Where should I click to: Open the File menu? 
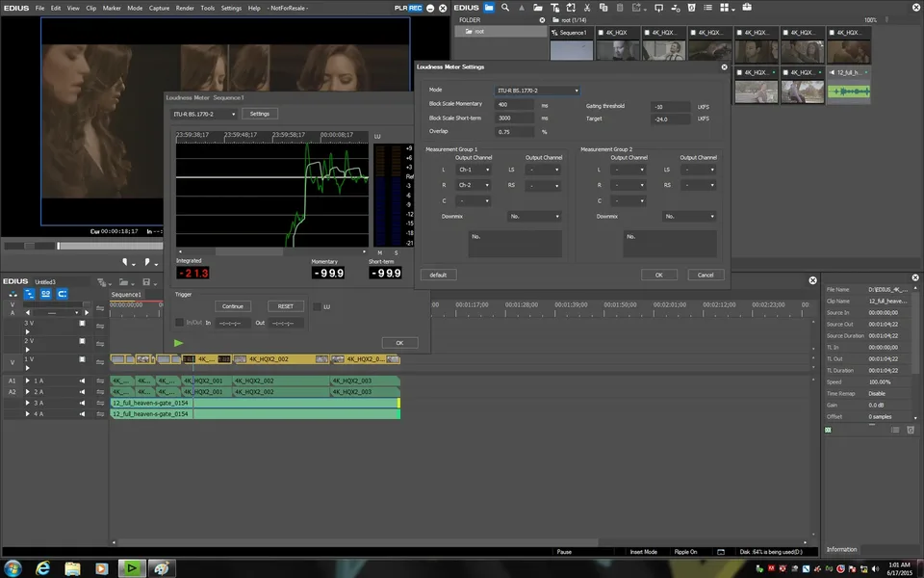tap(39, 9)
